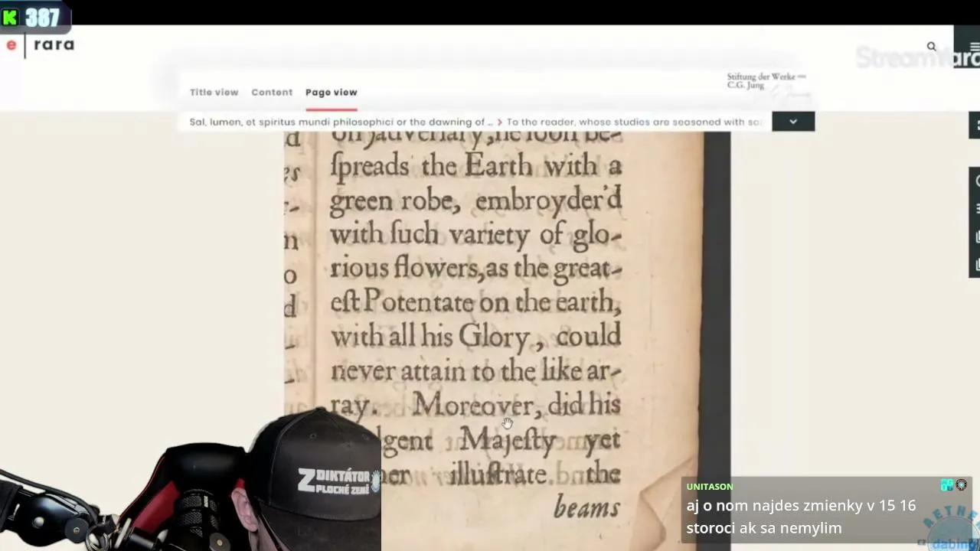
Task: Switch to the Content tab
Action: tap(272, 92)
